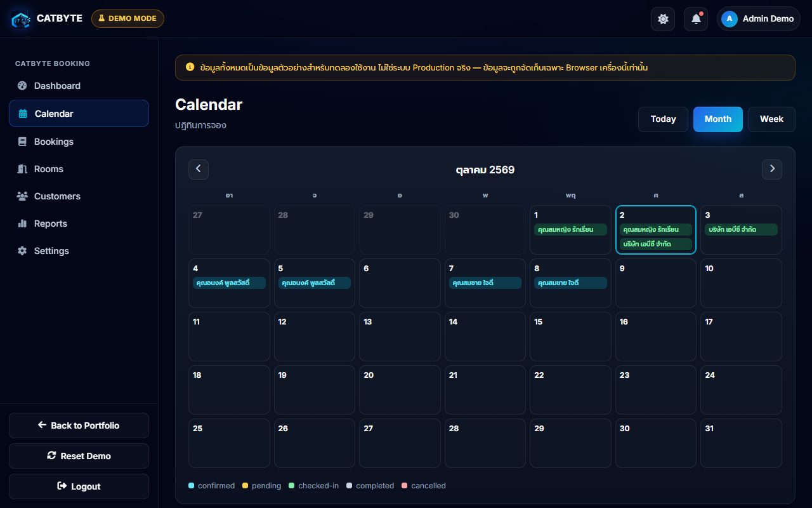
Task: Open บริษัท เอบีซี จำกัด booking on day 3
Action: 741,230
